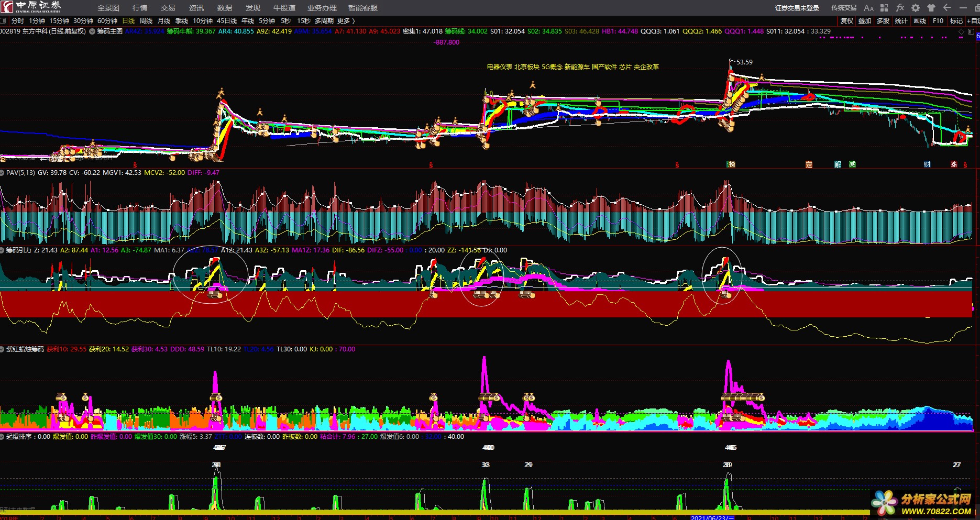This screenshot has height=520, width=980.
Task: Click the Central China Securities logo
Action: [31, 7]
